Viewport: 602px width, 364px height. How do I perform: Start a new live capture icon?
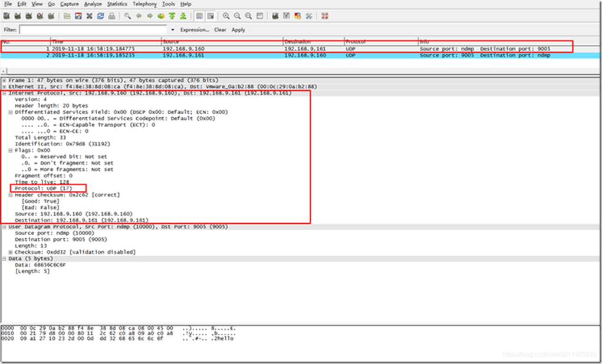coord(29,16)
